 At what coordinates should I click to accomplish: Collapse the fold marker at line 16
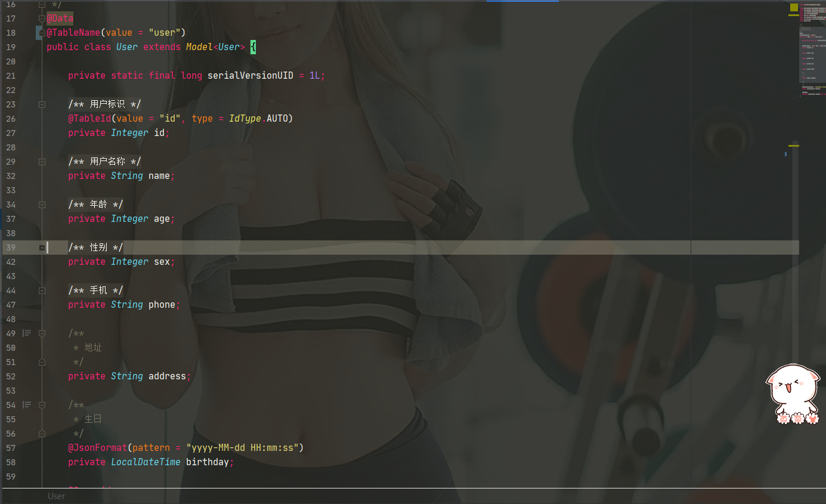[x=42, y=4]
